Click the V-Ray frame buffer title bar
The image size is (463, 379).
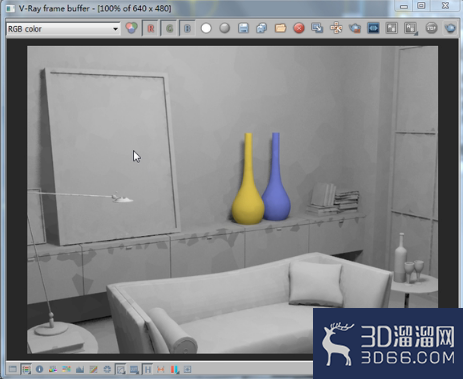point(200,8)
